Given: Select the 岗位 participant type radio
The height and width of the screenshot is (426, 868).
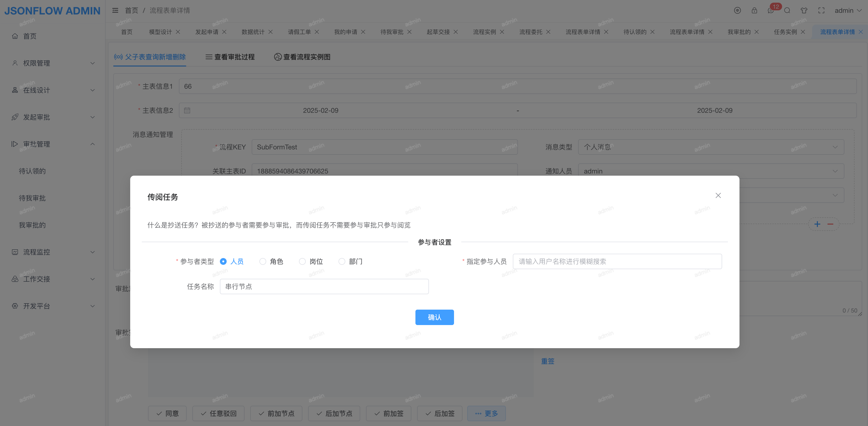Looking at the screenshot, I should [302, 261].
